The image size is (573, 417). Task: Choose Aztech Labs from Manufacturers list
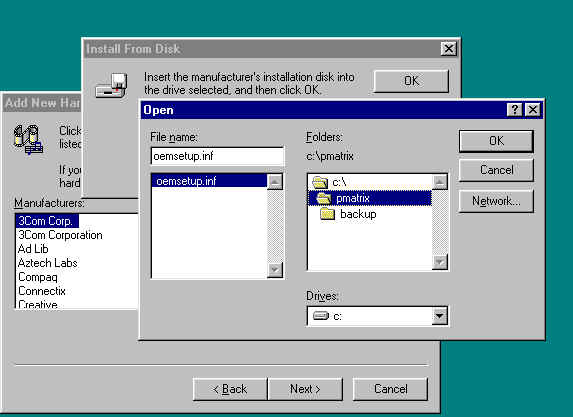coord(48,263)
